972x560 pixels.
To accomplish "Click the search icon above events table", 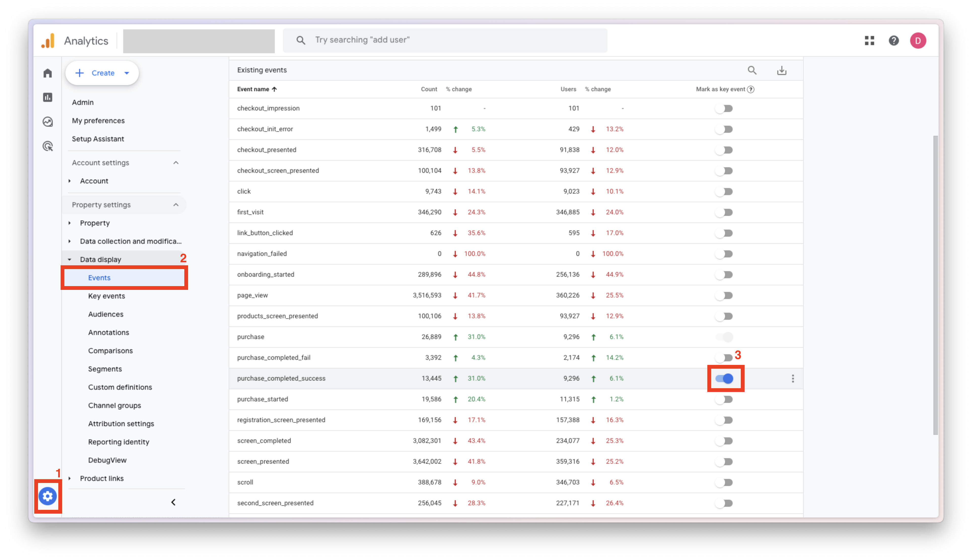I will pos(752,70).
